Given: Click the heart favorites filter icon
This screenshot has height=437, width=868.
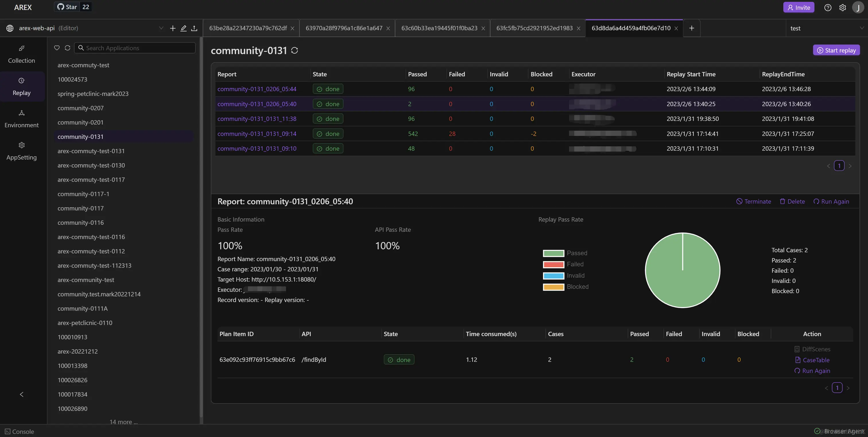Looking at the screenshot, I should pos(57,48).
